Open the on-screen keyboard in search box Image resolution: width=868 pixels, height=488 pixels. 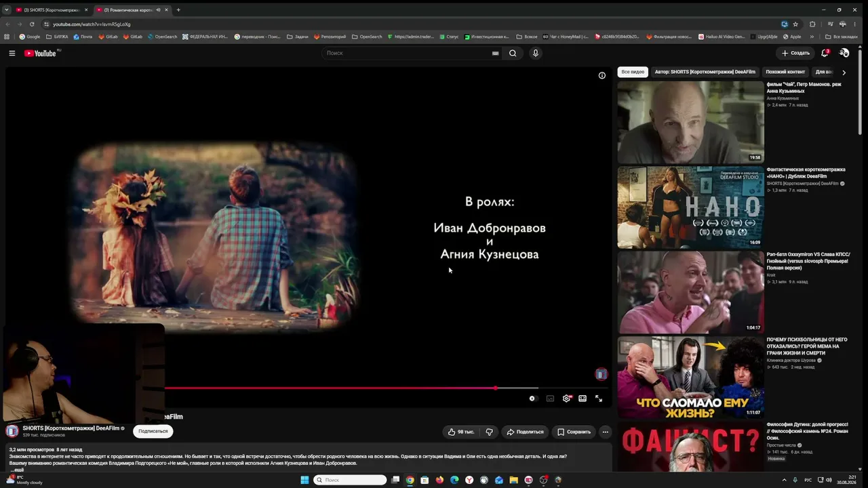pyautogui.click(x=496, y=53)
